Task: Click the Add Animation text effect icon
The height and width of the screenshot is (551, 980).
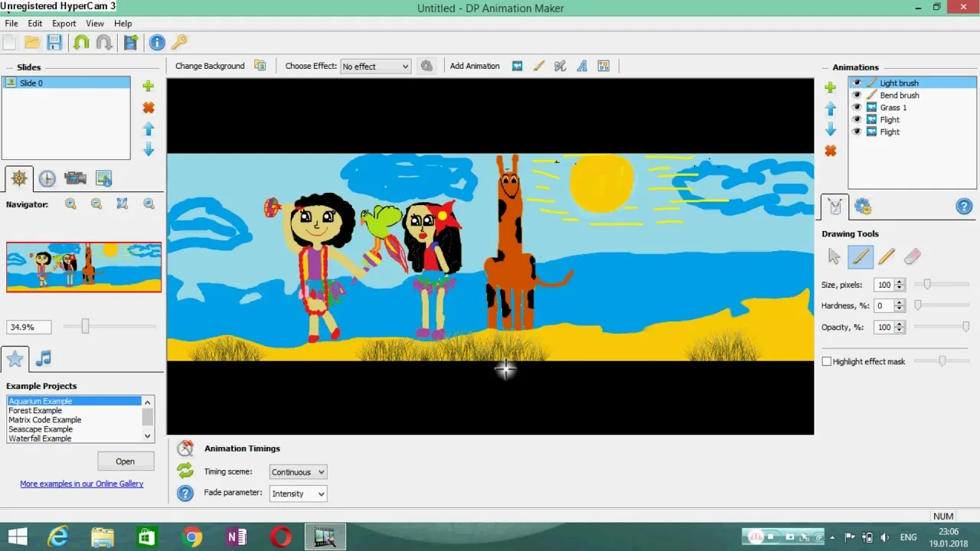Action: [581, 66]
